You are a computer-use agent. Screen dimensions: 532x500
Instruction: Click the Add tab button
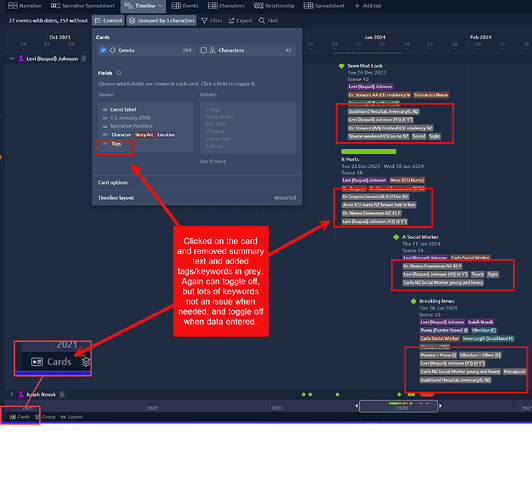(368, 6)
